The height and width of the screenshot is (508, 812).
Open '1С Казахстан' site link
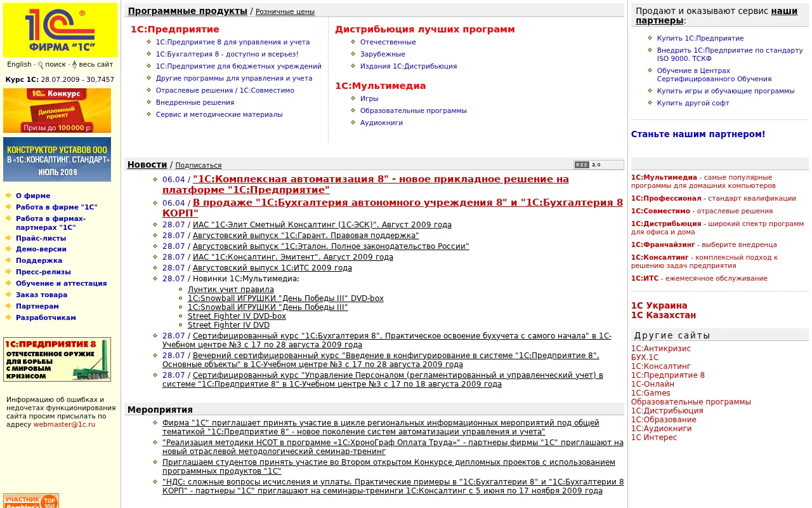tap(664, 316)
